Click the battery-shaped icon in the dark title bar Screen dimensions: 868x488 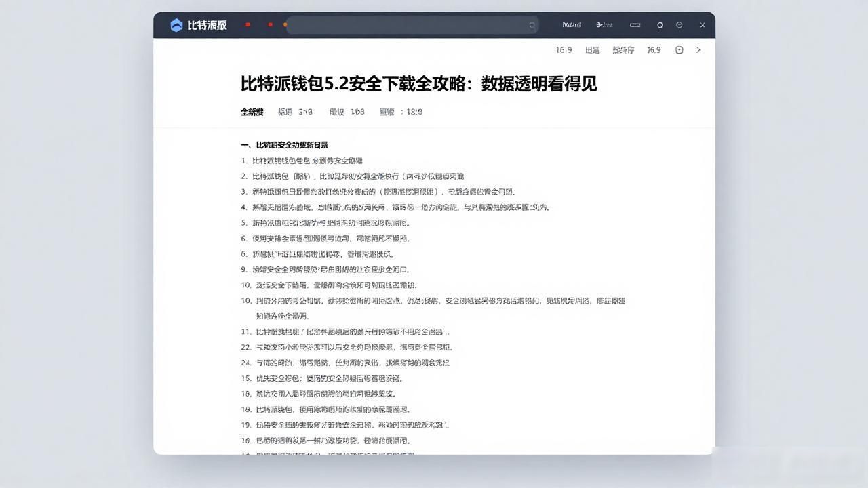[635, 25]
